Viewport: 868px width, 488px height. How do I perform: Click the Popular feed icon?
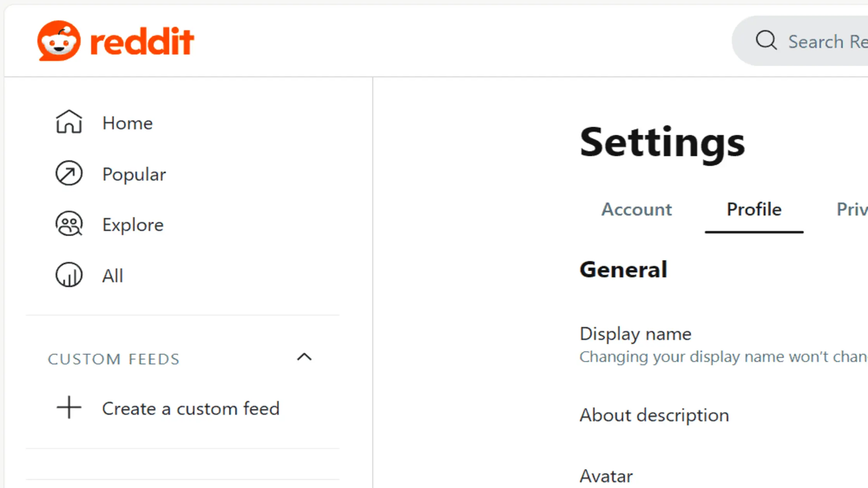(x=69, y=174)
